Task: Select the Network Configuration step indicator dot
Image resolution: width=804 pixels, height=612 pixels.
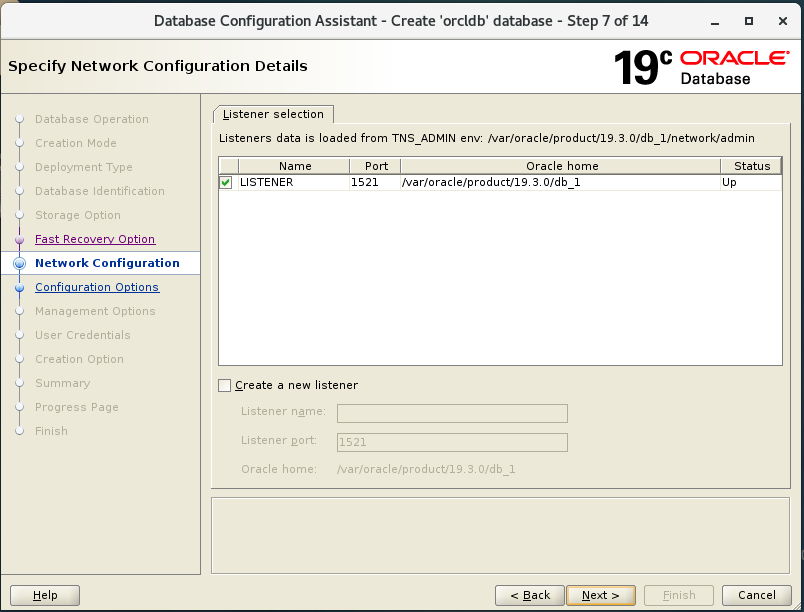Action: [x=21, y=263]
